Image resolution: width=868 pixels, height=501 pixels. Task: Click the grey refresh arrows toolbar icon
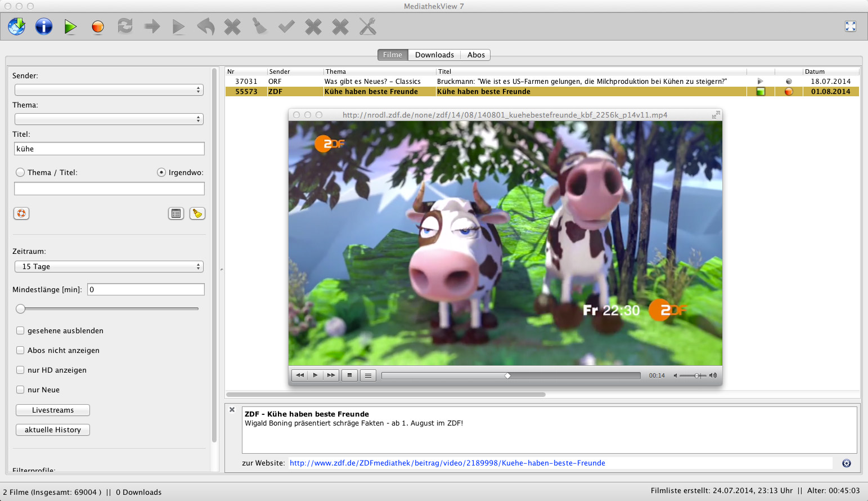(x=125, y=26)
